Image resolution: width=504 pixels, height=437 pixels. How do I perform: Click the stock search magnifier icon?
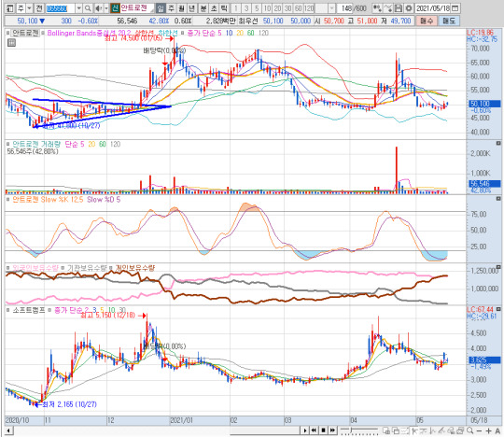tap(88, 8)
